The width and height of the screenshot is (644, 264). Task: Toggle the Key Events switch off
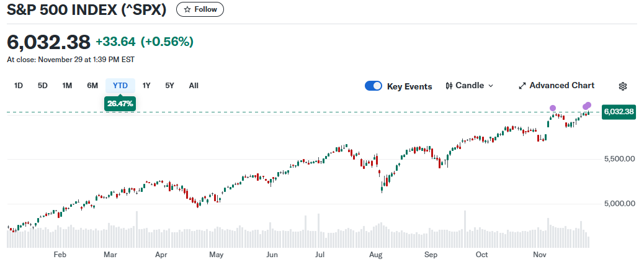pos(373,86)
